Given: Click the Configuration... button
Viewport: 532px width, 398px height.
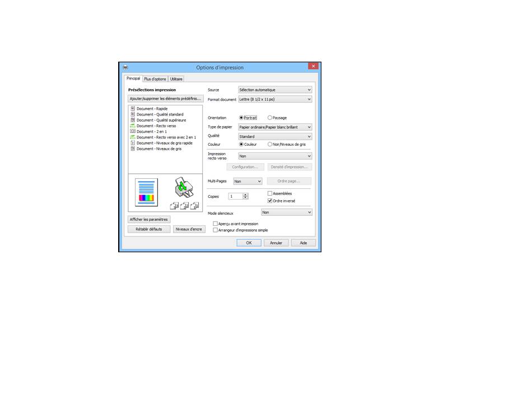Looking at the screenshot, I should coord(245,167).
